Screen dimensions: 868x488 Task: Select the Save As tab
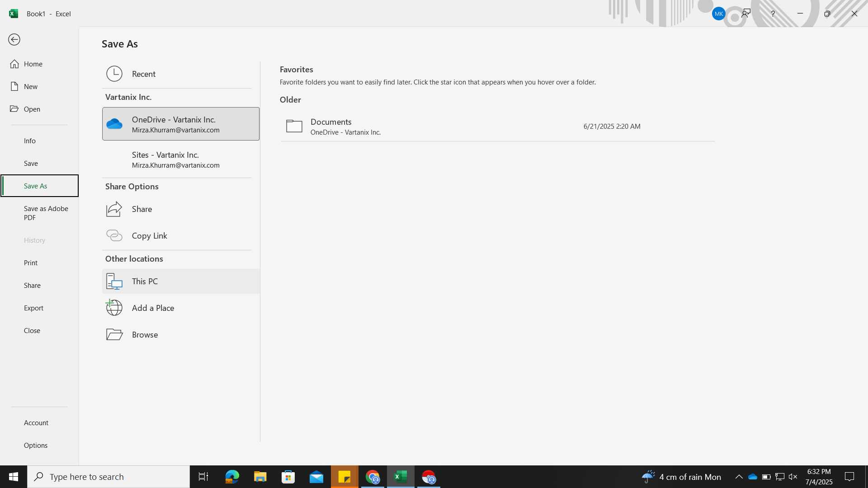pyautogui.click(x=39, y=186)
